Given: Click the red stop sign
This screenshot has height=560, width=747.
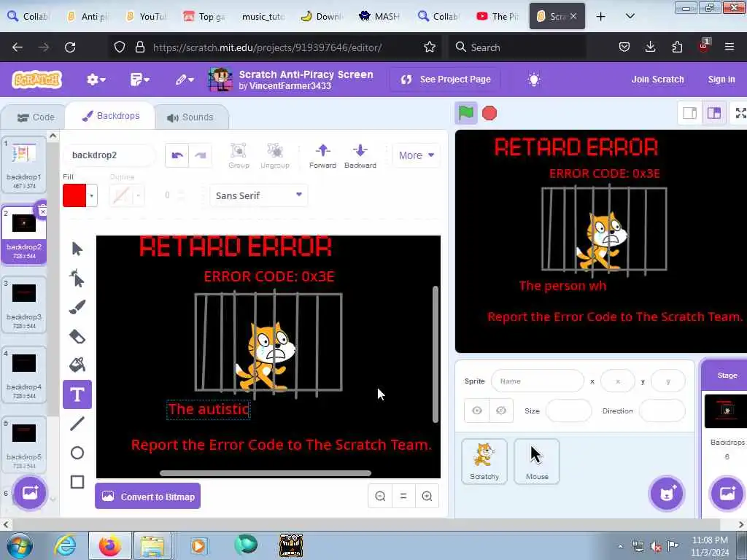Looking at the screenshot, I should 489,113.
